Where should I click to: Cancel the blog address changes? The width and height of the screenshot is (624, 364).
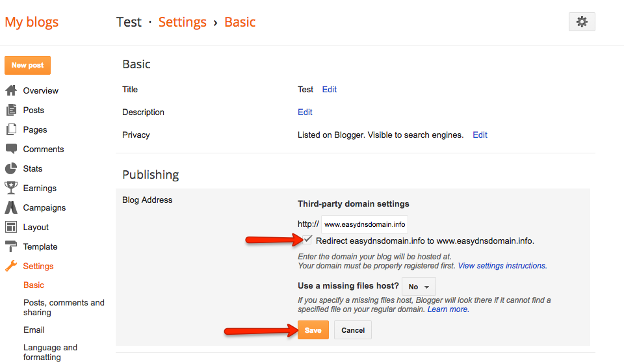coord(352,330)
